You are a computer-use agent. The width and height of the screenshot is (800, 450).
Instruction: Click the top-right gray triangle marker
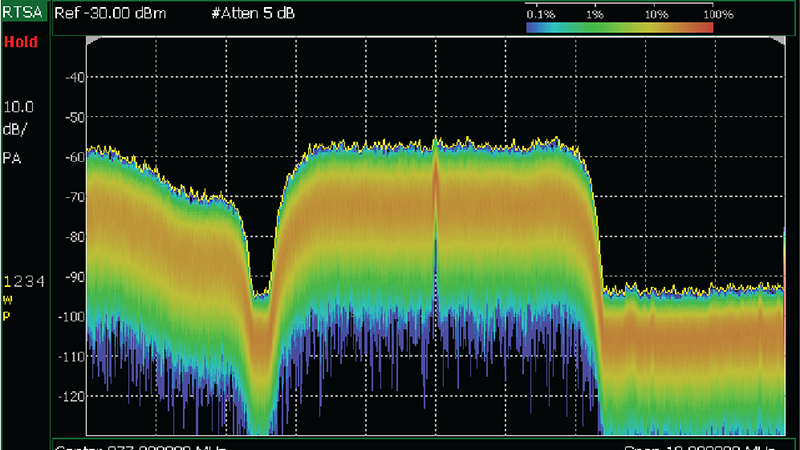click(x=779, y=40)
